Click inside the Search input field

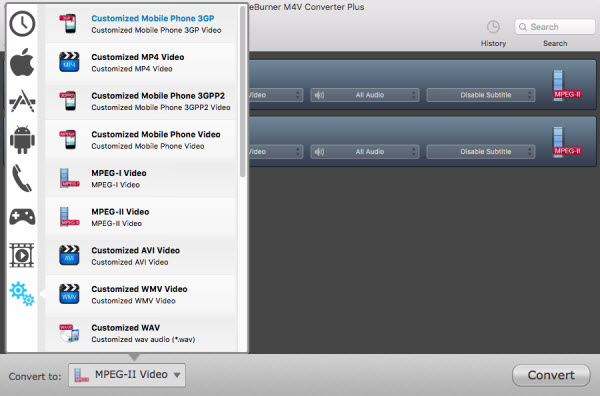click(x=555, y=27)
